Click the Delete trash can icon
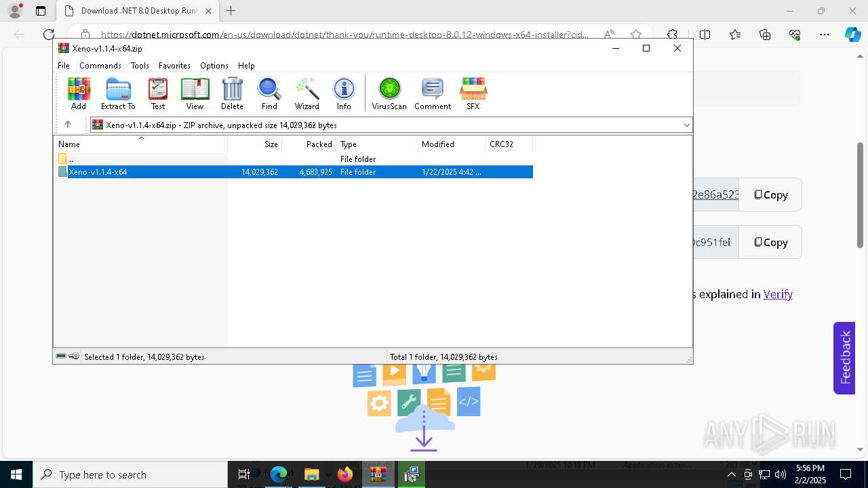Screen dimensions: 868x488 [x=232, y=94]
